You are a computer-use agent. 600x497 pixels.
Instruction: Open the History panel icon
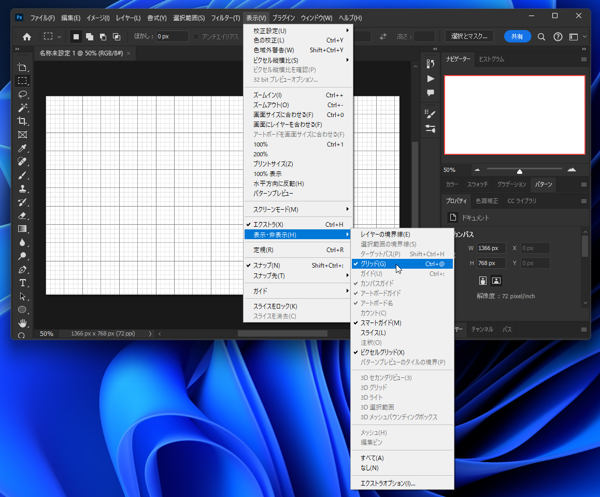(430, 64)
